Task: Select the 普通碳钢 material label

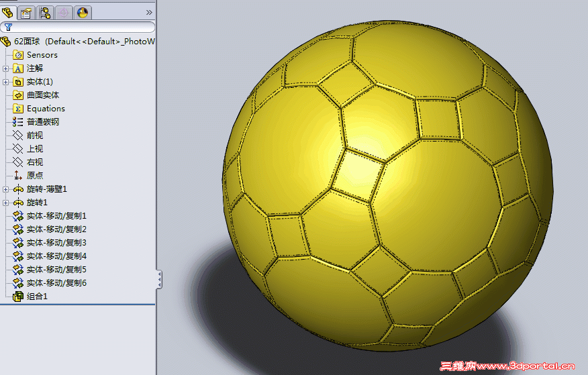Action: click(x=43, y=122)
